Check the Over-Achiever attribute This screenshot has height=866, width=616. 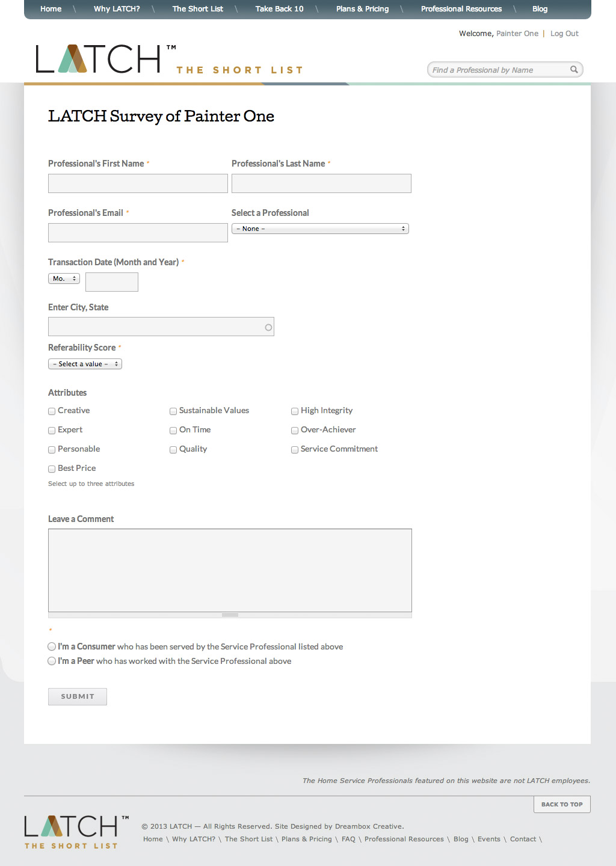point(295,431)
